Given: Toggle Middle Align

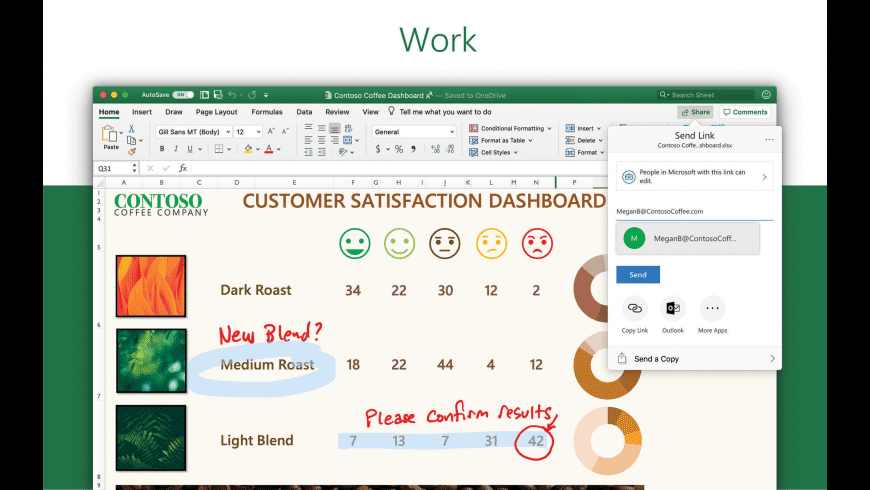Looking at the screenshot, I should coord(322,128).
